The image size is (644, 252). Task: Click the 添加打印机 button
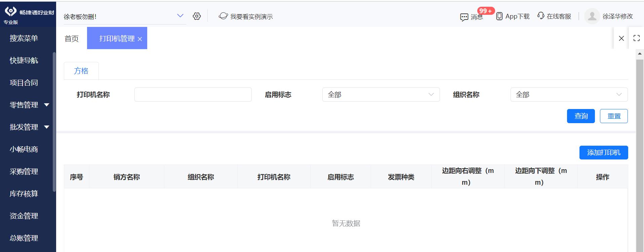tap(604, 153)
